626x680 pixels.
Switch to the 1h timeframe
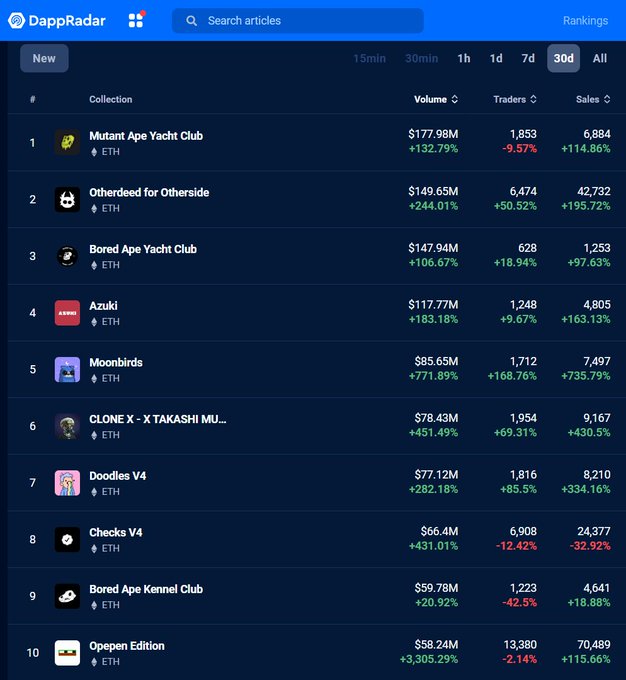pyautogui.click(x=464, y=58)
